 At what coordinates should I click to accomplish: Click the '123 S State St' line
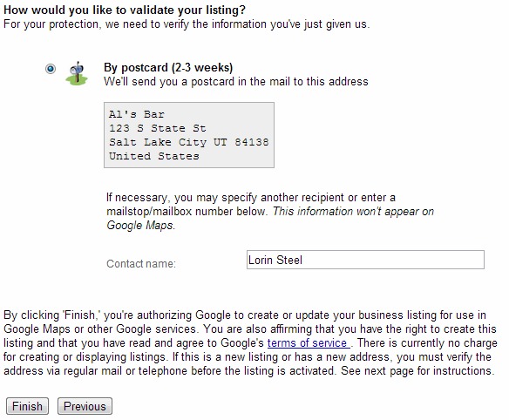point(158,128)
